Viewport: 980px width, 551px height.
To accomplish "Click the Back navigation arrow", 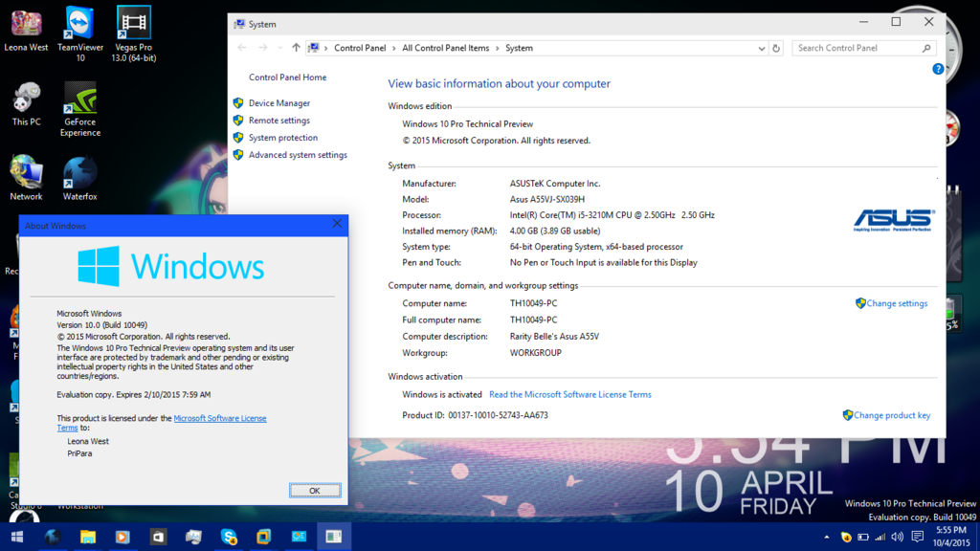I will click(x=242, y=48).
